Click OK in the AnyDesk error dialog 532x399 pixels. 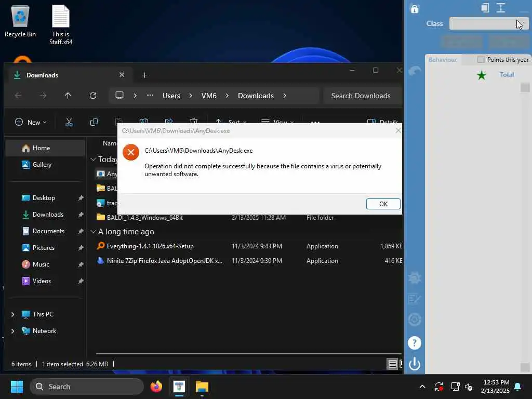pos(383,204)
